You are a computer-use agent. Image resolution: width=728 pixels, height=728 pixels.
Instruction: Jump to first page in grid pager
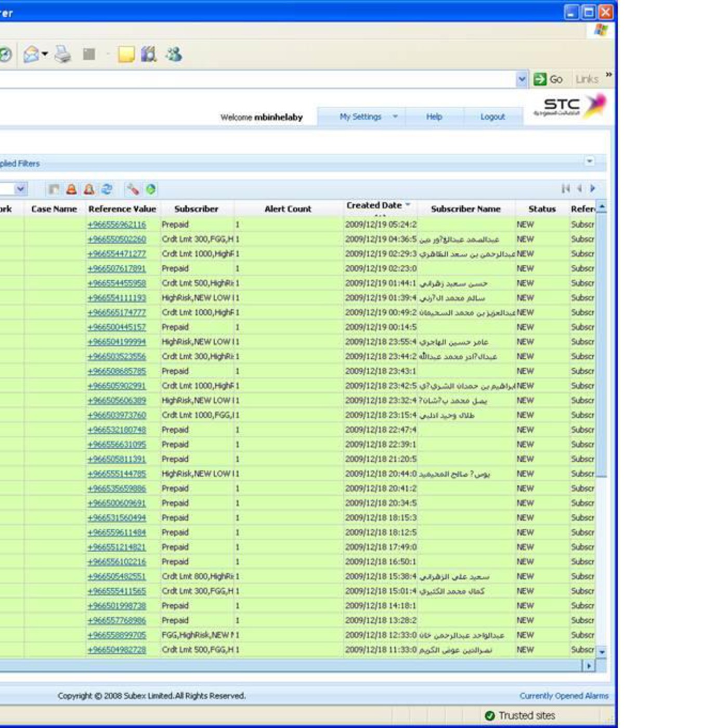coord(566,189)
